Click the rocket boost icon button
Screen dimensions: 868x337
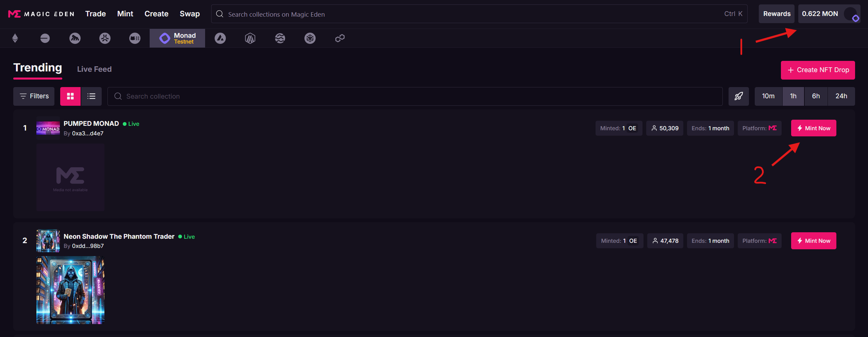coord(738,96)
